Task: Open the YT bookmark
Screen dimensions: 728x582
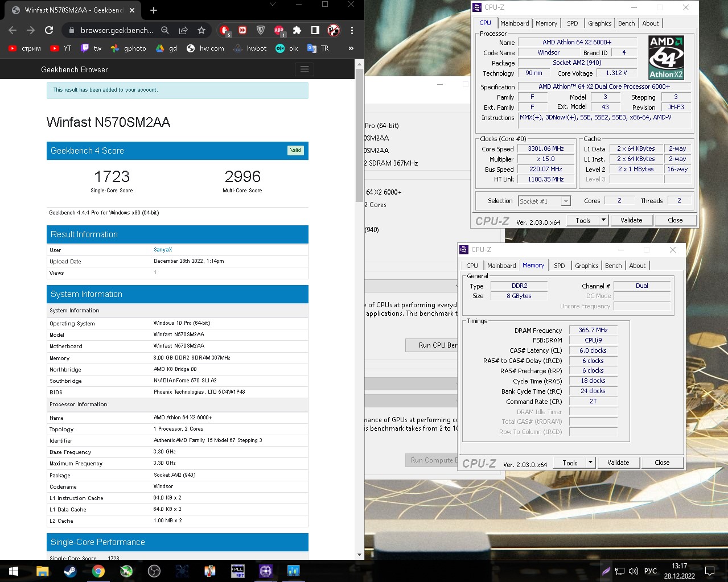Action: [x=61, y=48]
